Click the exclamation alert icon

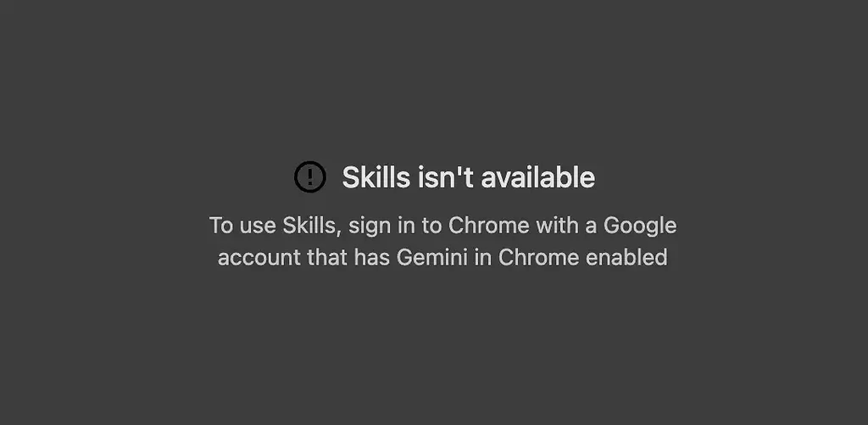pyautogui.click(x=309, y=176)
